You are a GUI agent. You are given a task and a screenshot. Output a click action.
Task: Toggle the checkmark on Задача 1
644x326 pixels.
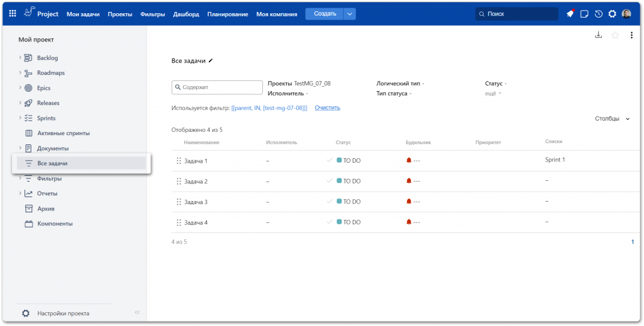tap(330, 160)
